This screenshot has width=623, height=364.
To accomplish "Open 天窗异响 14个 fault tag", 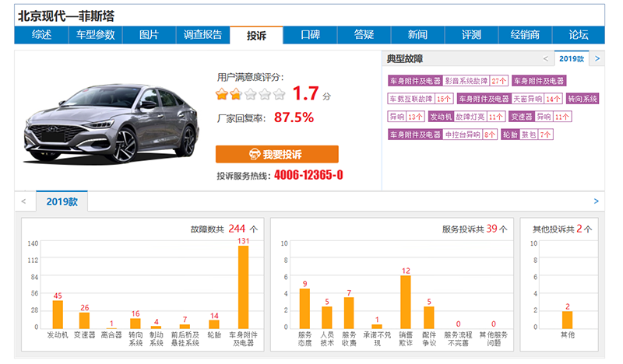I will [510, 99].
